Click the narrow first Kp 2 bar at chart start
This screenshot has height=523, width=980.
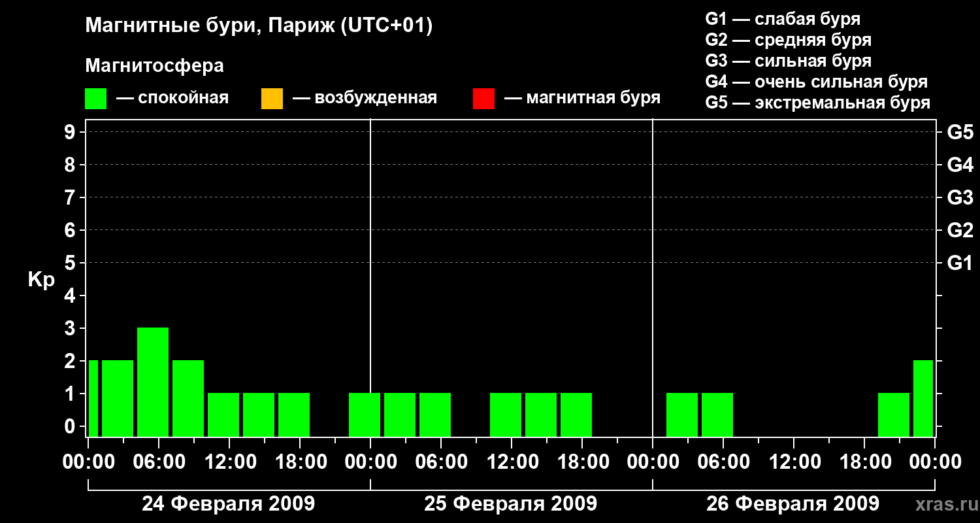93,398
